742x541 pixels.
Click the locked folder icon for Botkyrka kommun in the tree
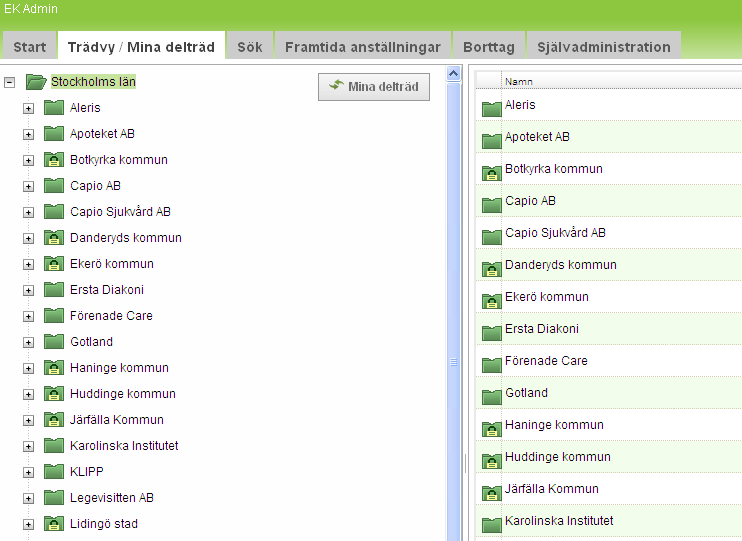point(53,160)
